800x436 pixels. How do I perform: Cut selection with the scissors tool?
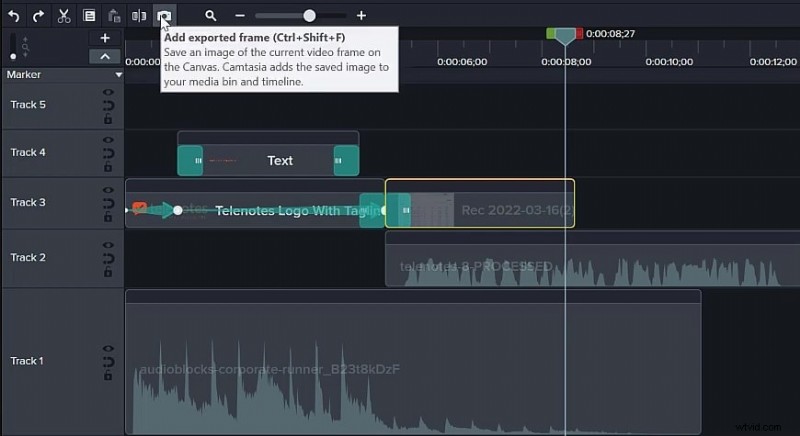point(64,16)
